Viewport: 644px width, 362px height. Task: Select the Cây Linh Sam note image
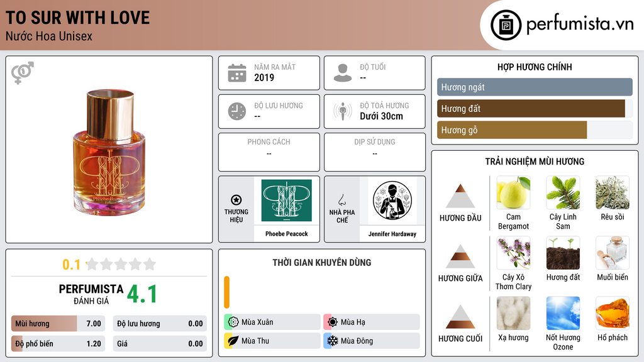563,192
